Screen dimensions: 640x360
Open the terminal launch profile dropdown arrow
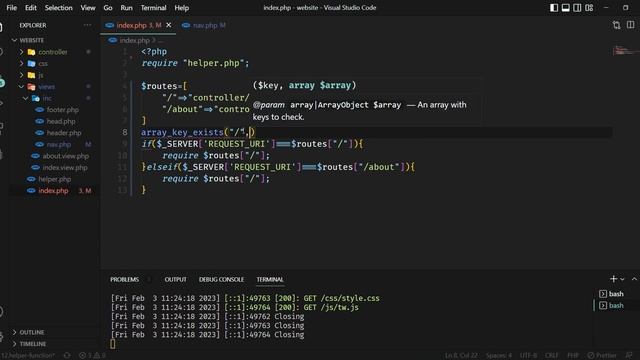pyautogui.click(x=622, y=279)
